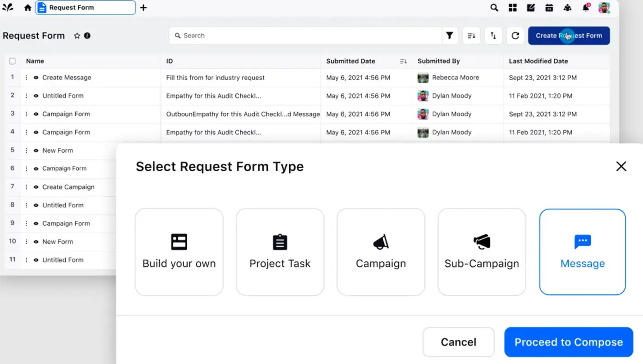Focus the Search input field

click(306, 36)
